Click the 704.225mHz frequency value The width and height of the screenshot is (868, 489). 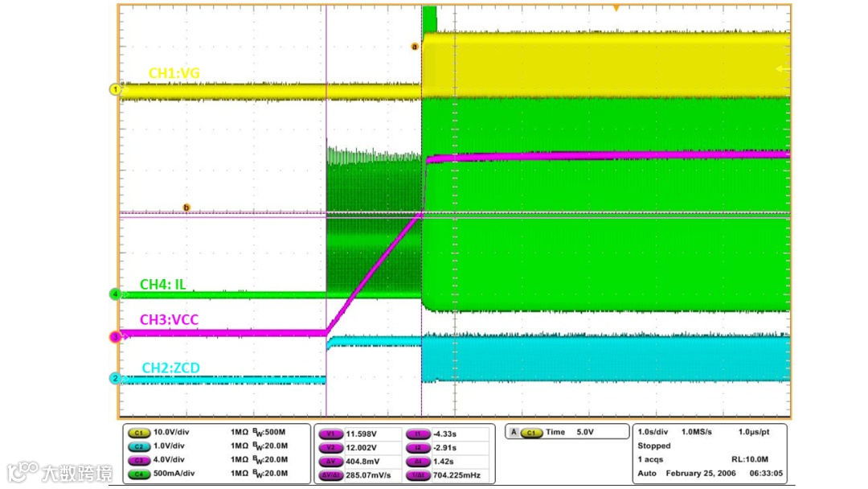coord(457,475)
